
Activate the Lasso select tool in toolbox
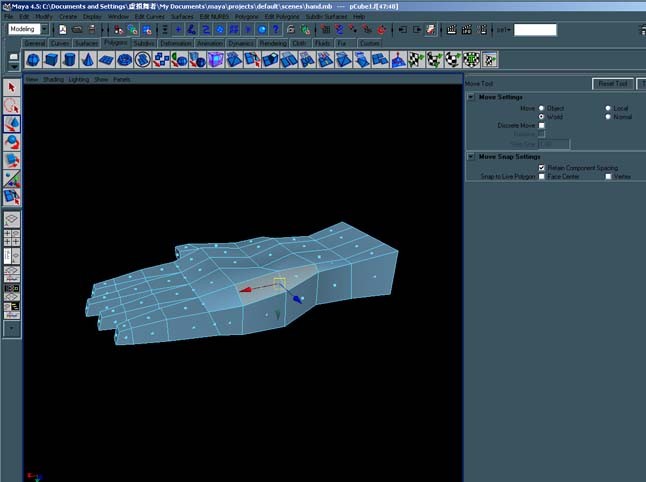click(12, 106)
